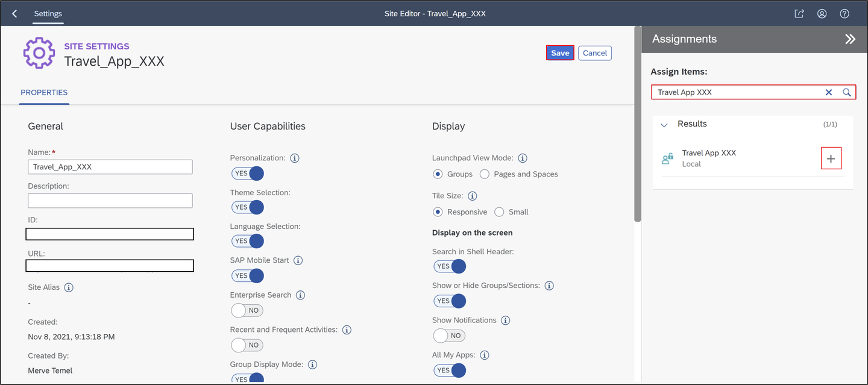Click the Site Settings gear icon
This screenshot has width=868, height=385.
[x=39, y=53]
